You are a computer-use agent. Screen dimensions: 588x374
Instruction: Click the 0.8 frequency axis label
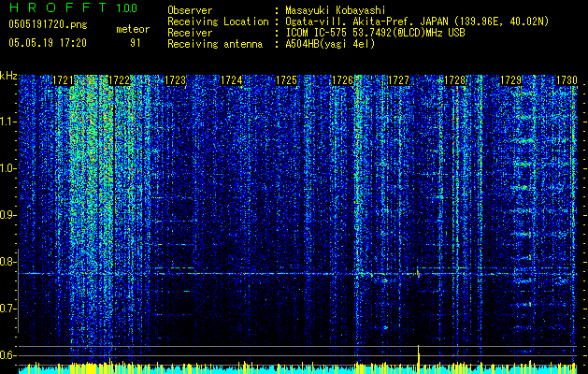[x=7, y=262]
